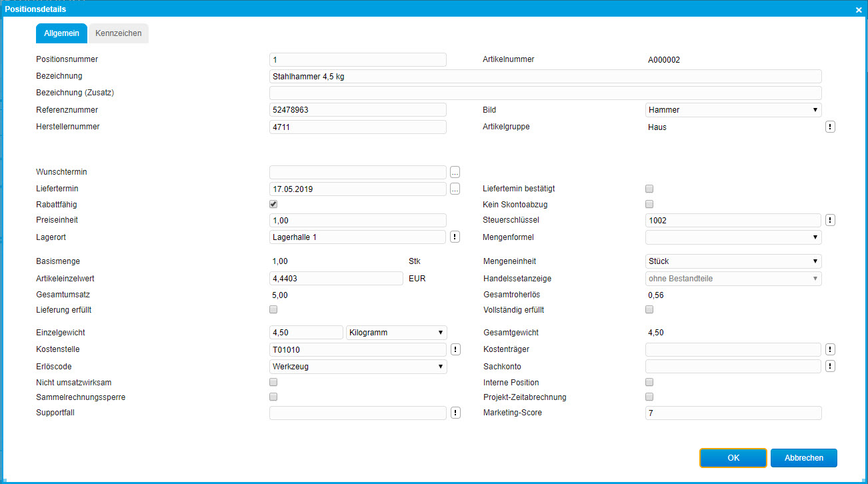Viewport: 868px width, 484px height.
Task: Click the lookup icon beside Kostenträger
Action: coord(830,349)
